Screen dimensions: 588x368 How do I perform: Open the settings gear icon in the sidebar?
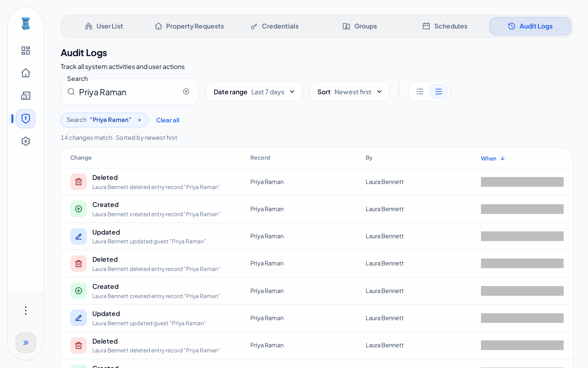(x=26, y=141)
